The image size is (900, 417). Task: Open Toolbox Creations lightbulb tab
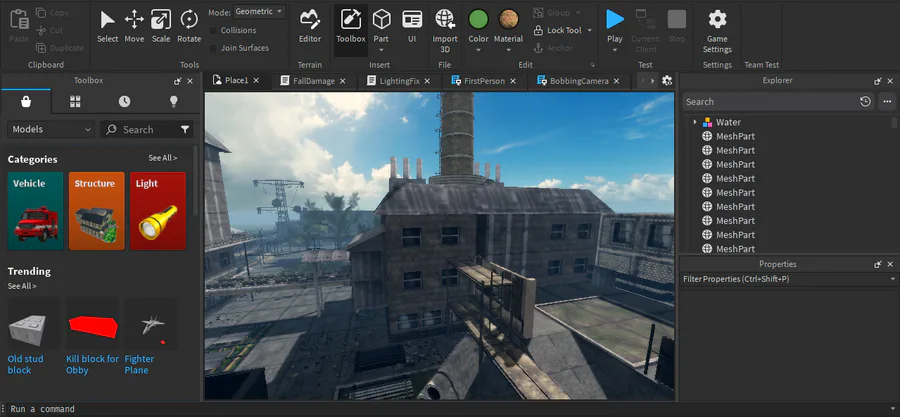point(173,102)
